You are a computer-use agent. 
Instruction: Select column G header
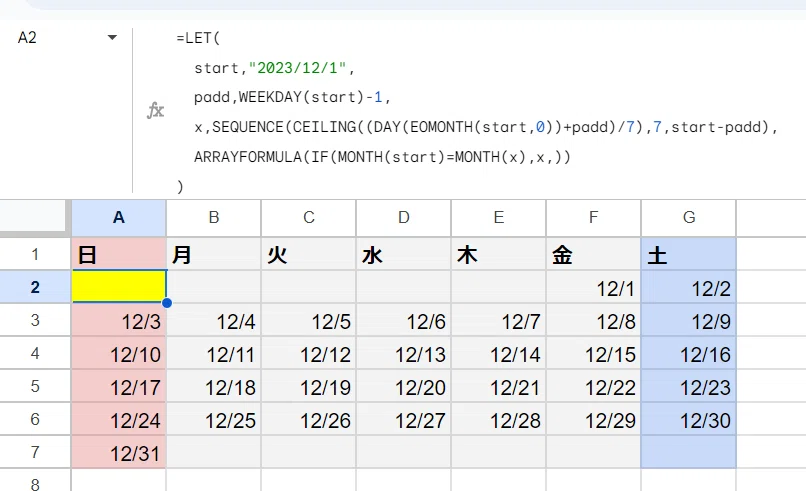tap(689, 218)
